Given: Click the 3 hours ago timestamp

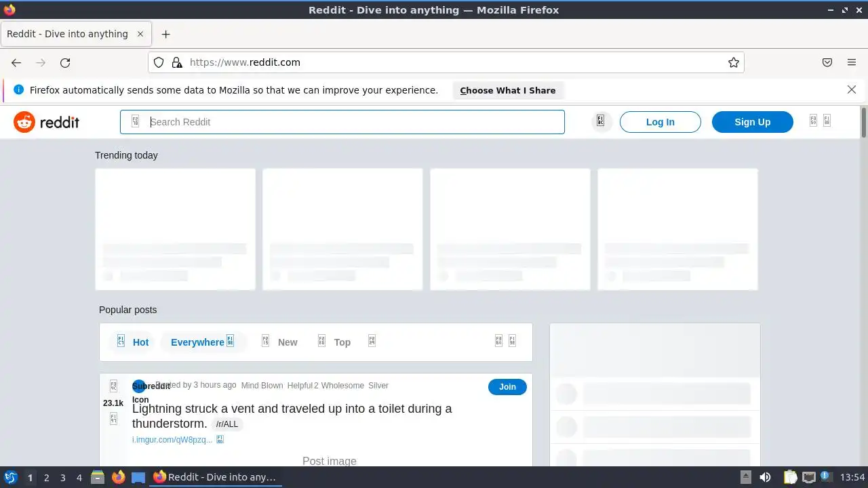Looking at the screenshot, I should 215,385.
